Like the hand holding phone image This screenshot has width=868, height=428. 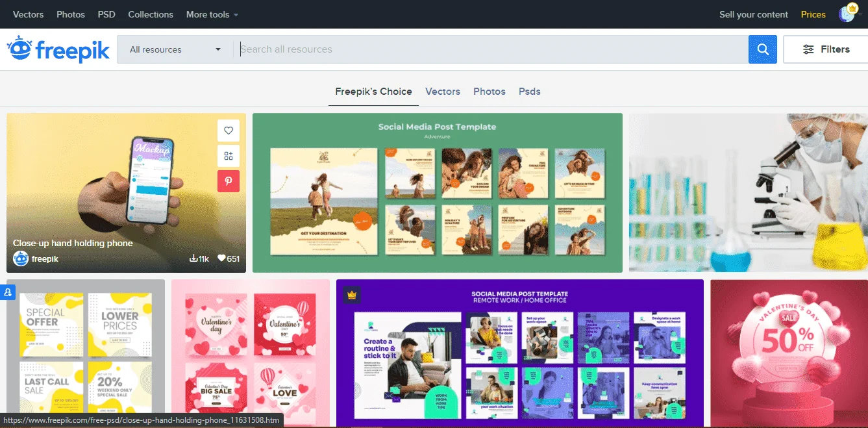click(229, 131)
